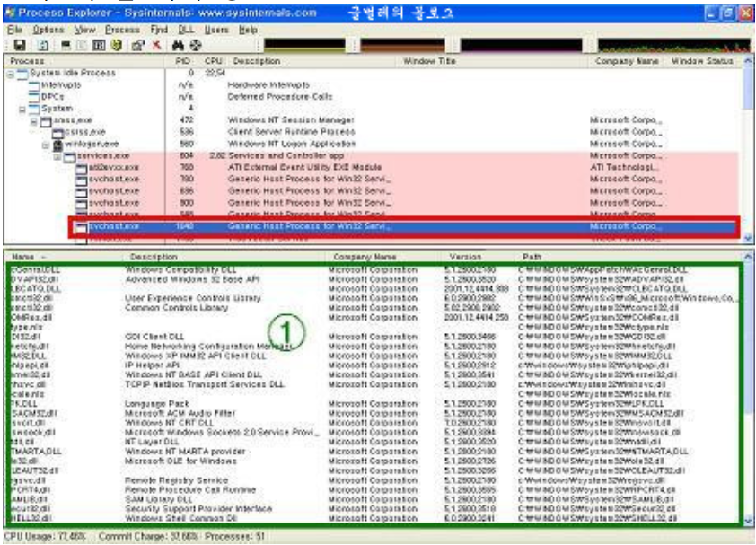756x545 pixels.
Task: Select the csrss.exe process row
Action: coord(372,132)
